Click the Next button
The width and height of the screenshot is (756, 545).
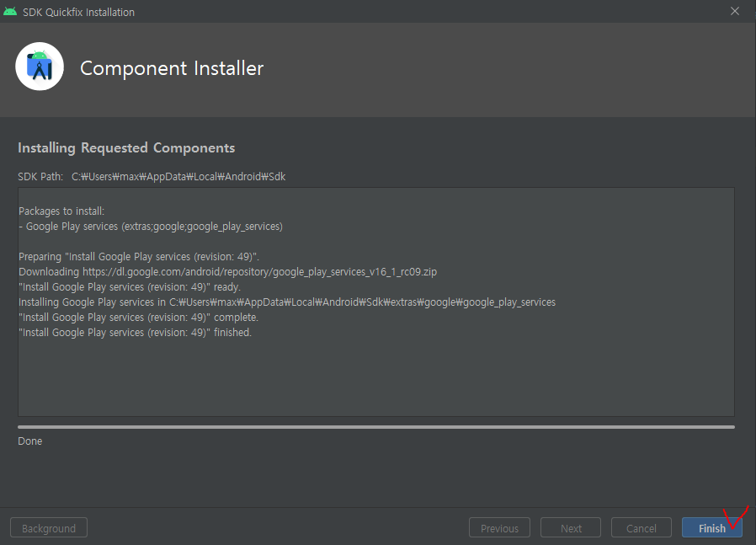pos(571,527)
